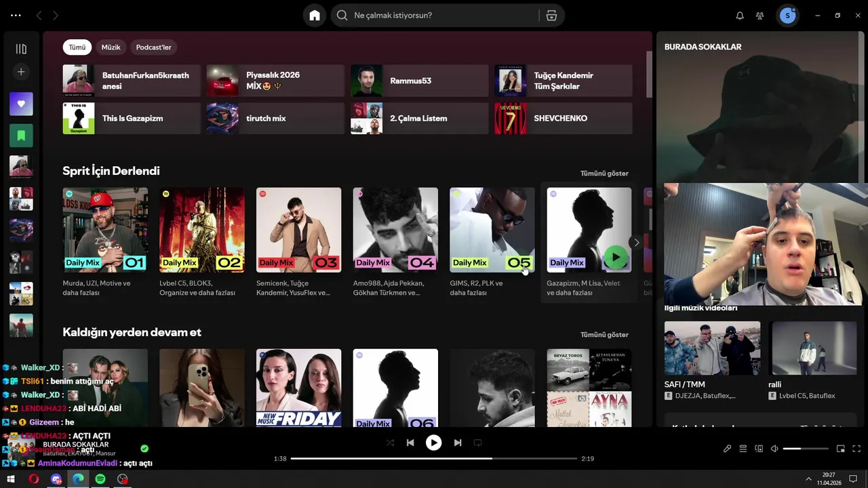Select the Müzik filter chip

pos(111,47)
